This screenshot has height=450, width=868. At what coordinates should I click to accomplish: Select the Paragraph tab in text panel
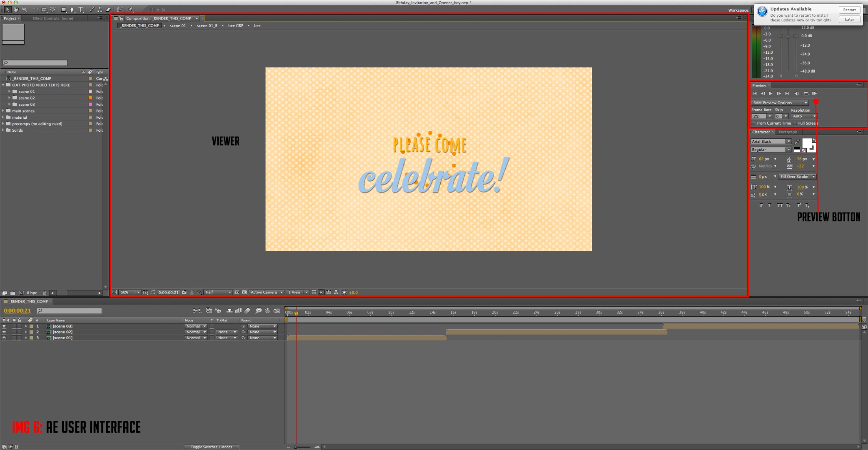786,132
